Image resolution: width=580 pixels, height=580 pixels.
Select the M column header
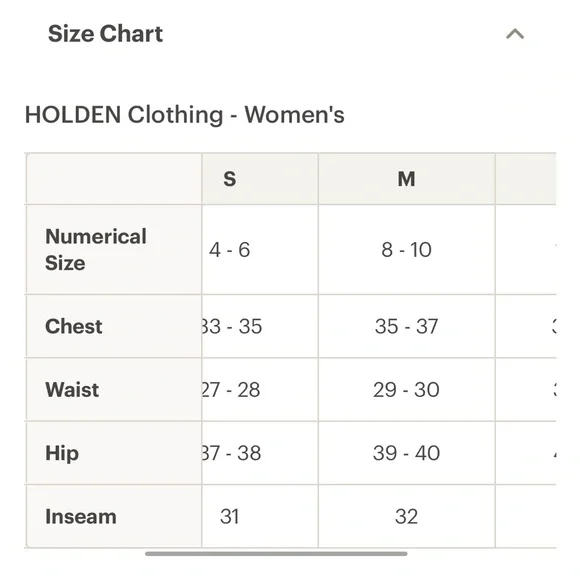click(x=407, y=179)
